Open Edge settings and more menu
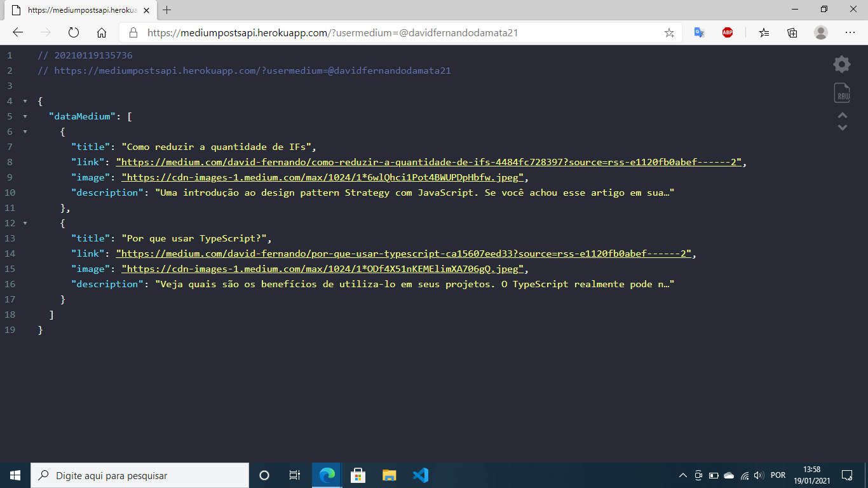Screen dimensions: 868x488 [x=850, y=32]
